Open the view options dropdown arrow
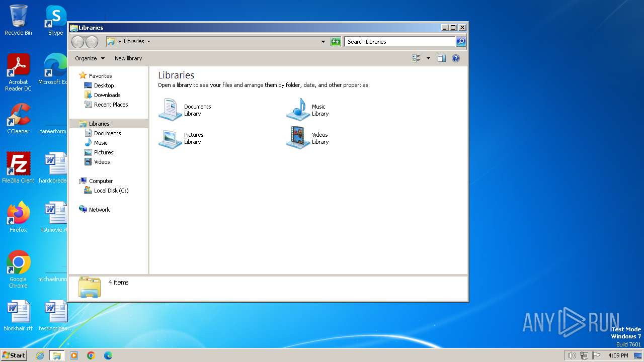This screenshot has width=644, height=362. coord(428,58)
